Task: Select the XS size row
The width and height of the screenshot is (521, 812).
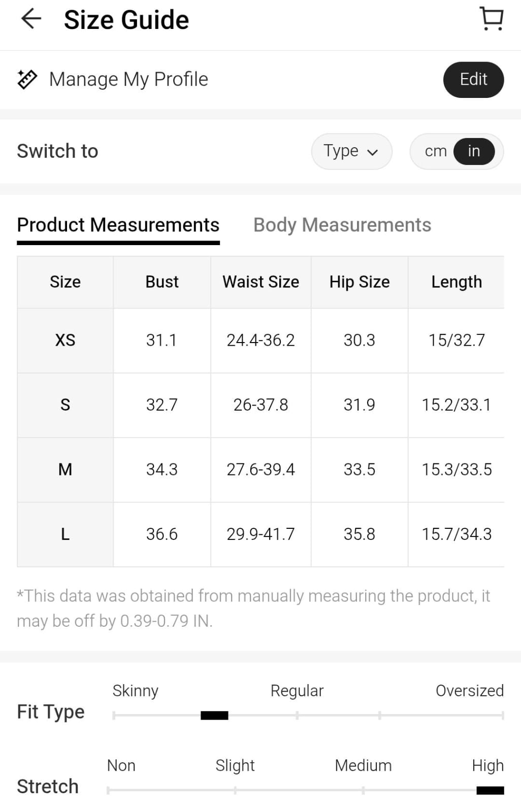Action: click(65, 340)
